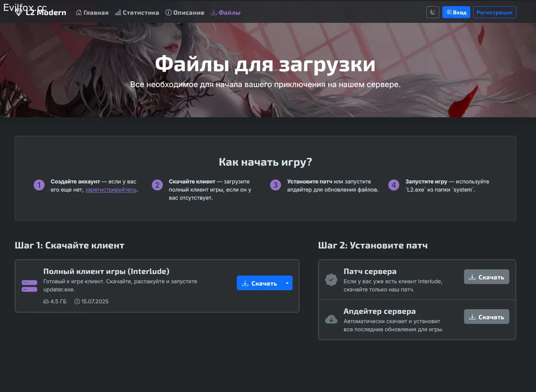This screenshot has height=392, width=536.
Task: Click the Файлы для загрузки heading
Action: 265,64
